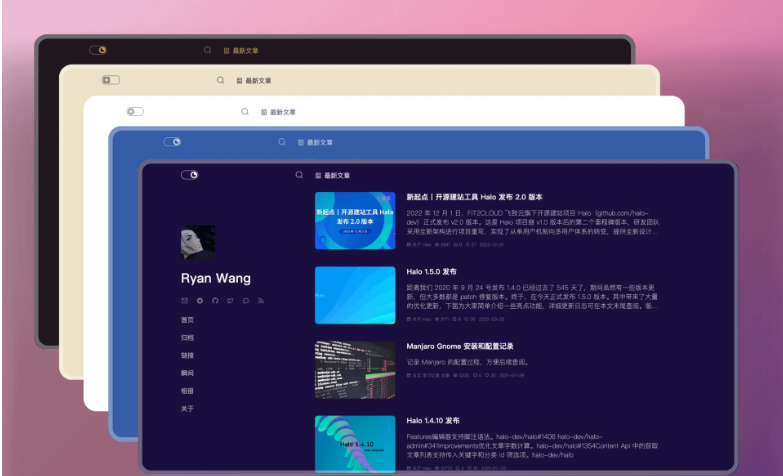783x476 pixels.
Task: Open search in the black window
Action: click(207, 50)
